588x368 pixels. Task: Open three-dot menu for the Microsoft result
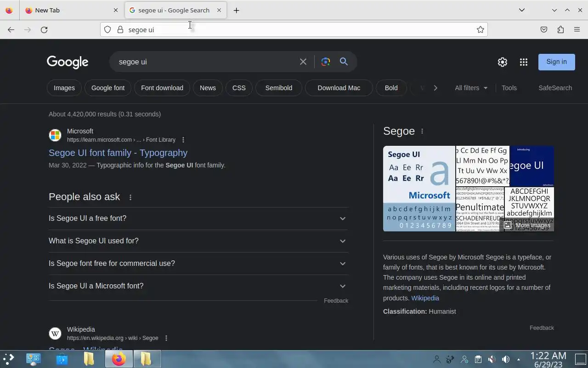pos(183,140)
